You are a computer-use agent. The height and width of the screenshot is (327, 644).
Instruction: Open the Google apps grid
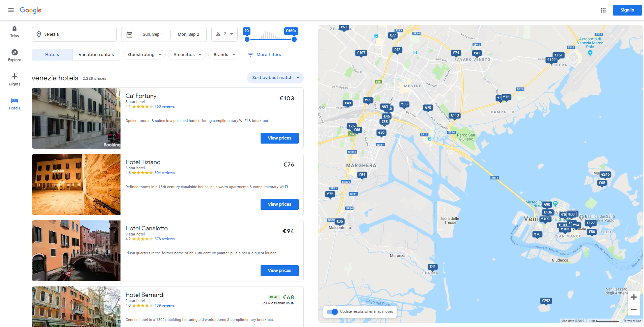click(x=603, y=10)
